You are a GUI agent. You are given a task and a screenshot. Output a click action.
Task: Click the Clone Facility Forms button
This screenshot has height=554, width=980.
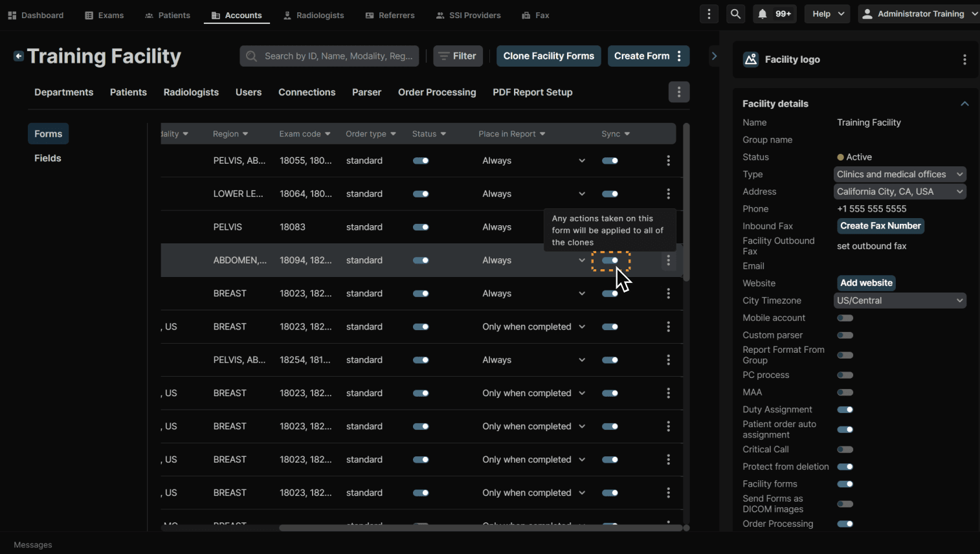click(x=548, y=56)
